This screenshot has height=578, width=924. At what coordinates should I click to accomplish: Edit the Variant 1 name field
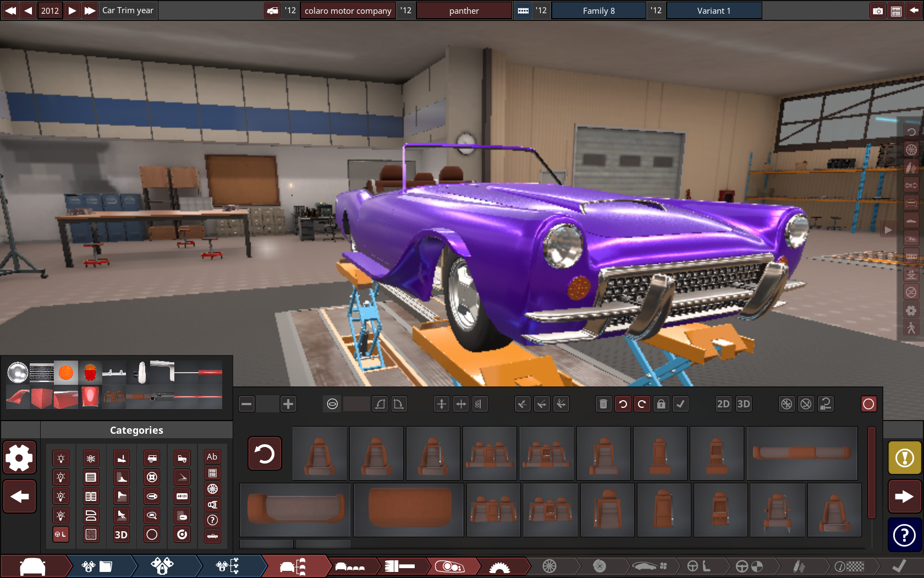point(714,10)
